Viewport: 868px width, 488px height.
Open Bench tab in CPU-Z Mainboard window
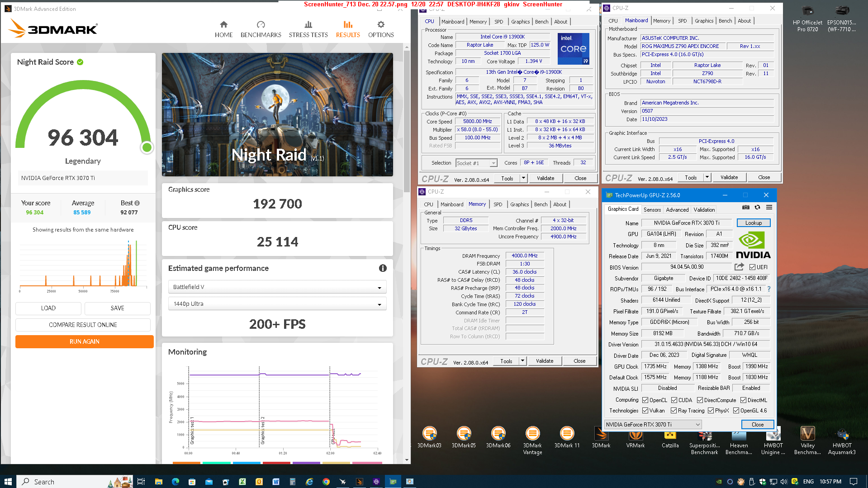click(725, 21)
